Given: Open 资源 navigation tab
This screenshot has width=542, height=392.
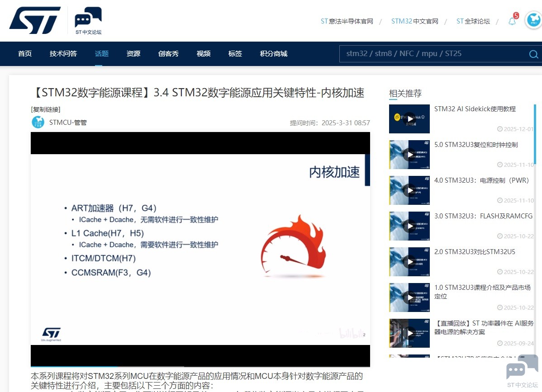Looking at the screenshot, I should 133,53.
